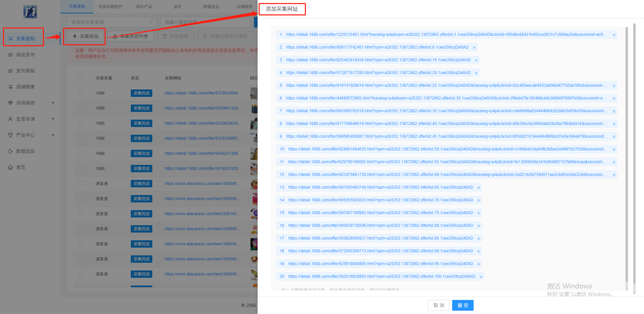The width and height of the screenshot is (644, 314).
Task: Expand the 生意参谋 sidebar menu
Action: coord(30,119)
